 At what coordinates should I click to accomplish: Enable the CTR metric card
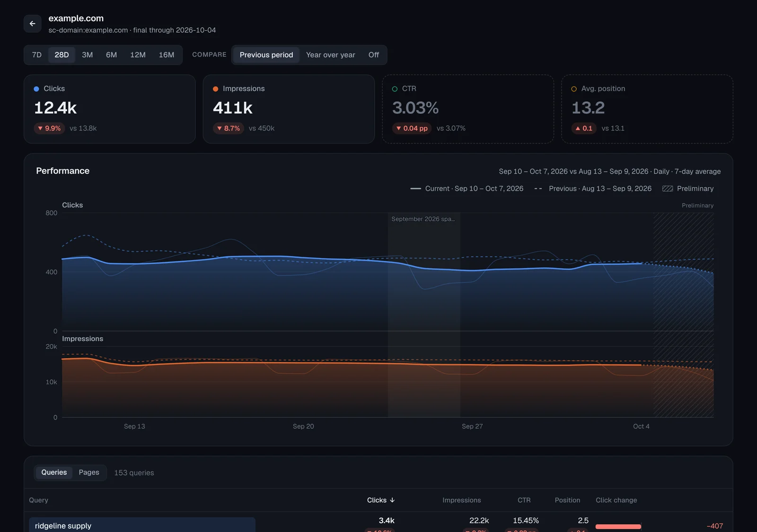click(468, 109)
